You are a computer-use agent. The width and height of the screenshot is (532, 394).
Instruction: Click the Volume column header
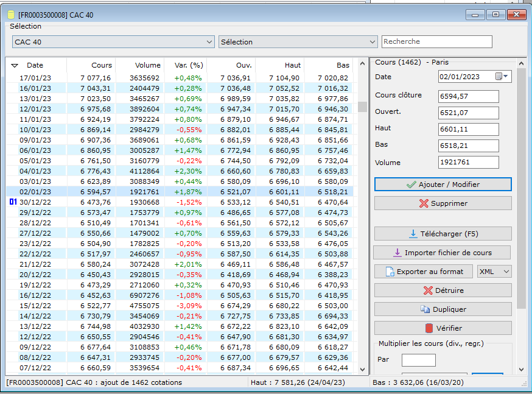click(147, 65)
